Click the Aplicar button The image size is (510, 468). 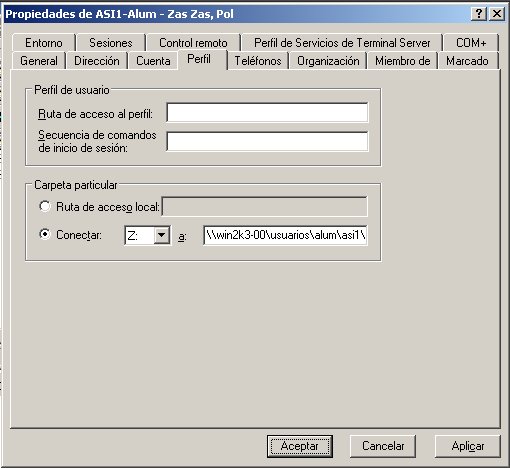pyautogui.click(x=468, y=446)
